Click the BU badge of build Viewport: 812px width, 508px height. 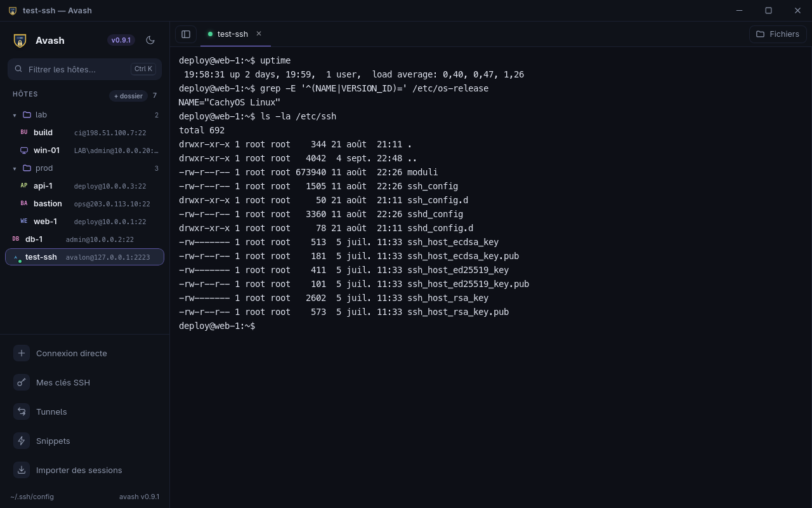point(24,133)
